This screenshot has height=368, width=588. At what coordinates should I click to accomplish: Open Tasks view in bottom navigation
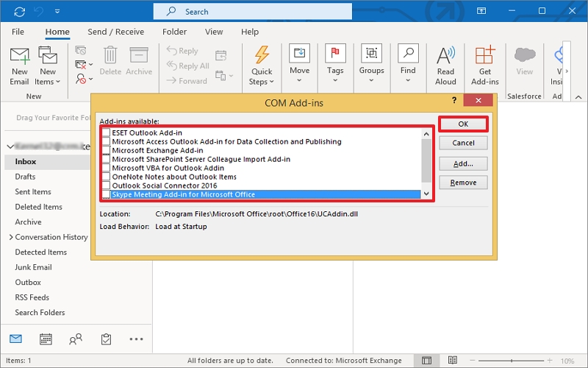[106, 339]
